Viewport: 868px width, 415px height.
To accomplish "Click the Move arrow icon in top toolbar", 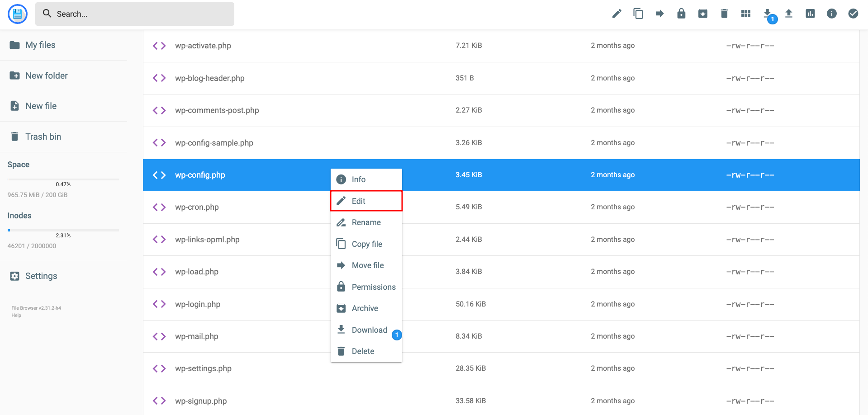I will [659, 14].
